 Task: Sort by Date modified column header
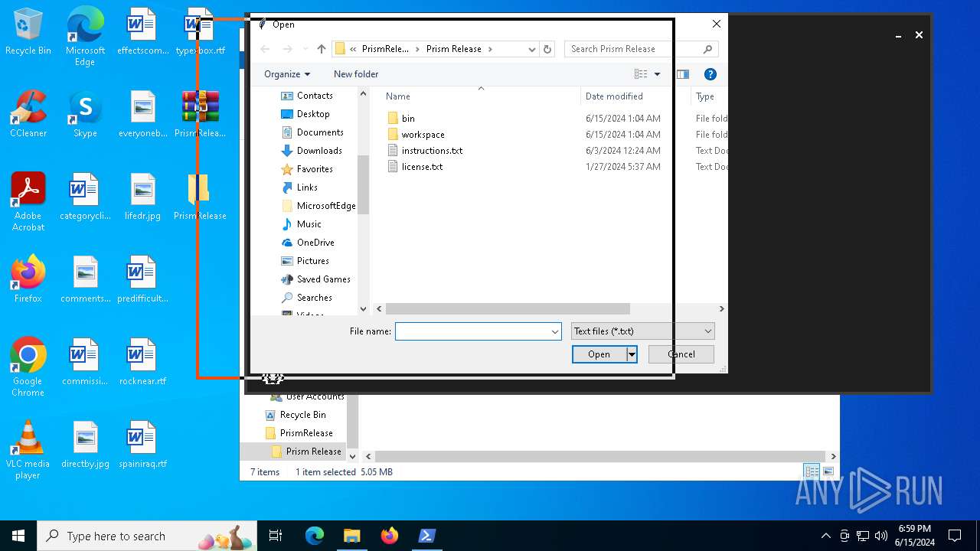tap(614, 96)
